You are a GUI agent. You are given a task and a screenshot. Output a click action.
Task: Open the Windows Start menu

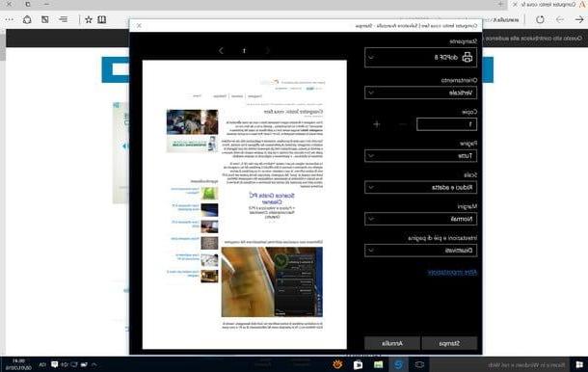coord(579,364)
